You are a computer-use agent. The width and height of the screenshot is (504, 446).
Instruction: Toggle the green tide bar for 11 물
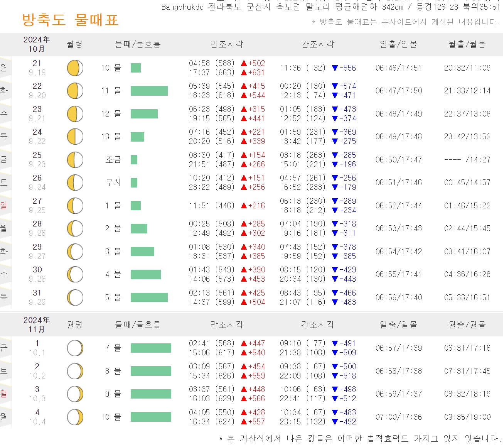point(149,91)
